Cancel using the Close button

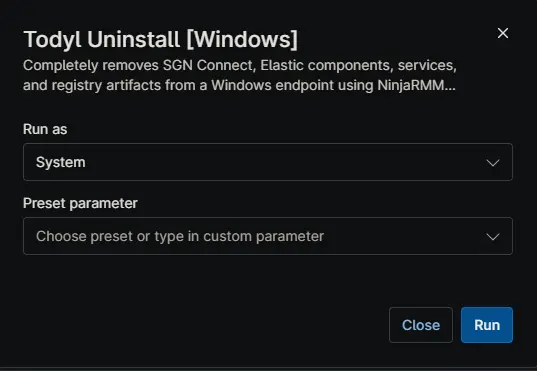pos(421,325)
